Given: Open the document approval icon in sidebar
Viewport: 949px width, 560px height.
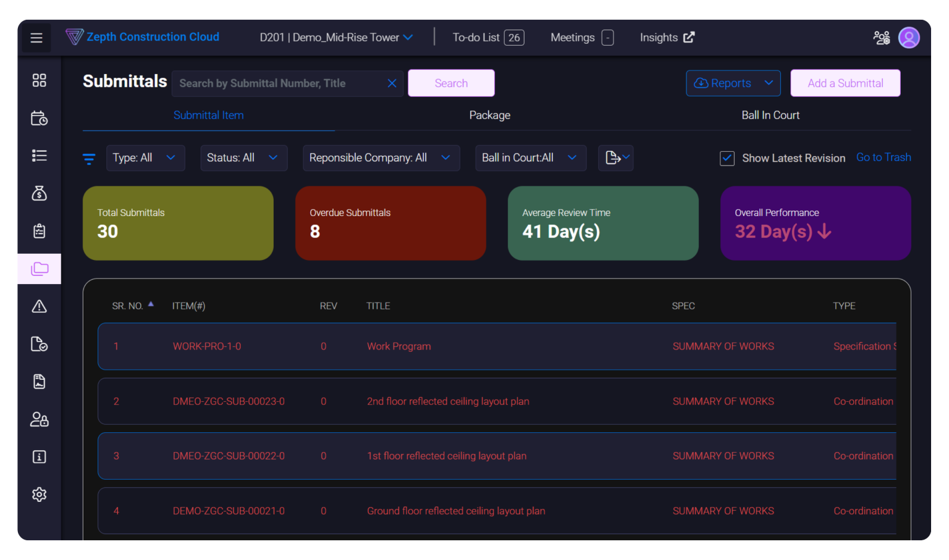Looking at the screenshot, I should 40,344.
